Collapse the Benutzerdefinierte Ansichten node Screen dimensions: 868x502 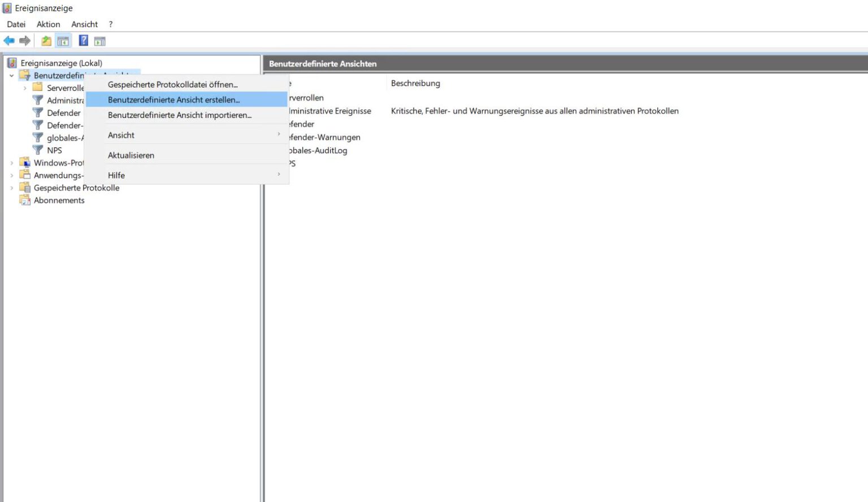(12, 75)
